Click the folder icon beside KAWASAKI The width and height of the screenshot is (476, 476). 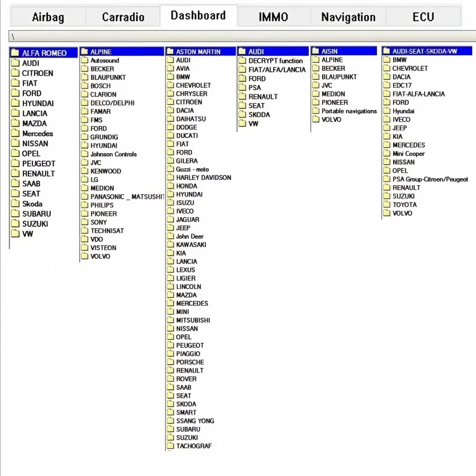(170, 244)
